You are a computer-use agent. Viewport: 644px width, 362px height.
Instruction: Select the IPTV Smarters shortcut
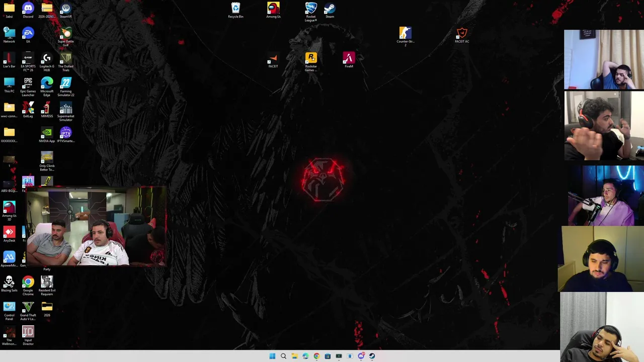66,135
